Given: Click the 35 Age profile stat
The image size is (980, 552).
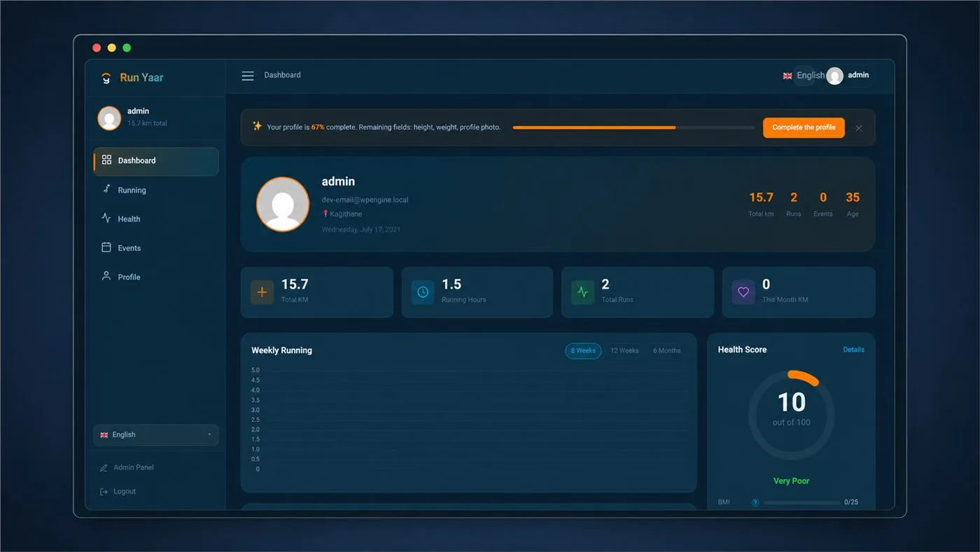Looking at the screenshot, I should point(853,205).
